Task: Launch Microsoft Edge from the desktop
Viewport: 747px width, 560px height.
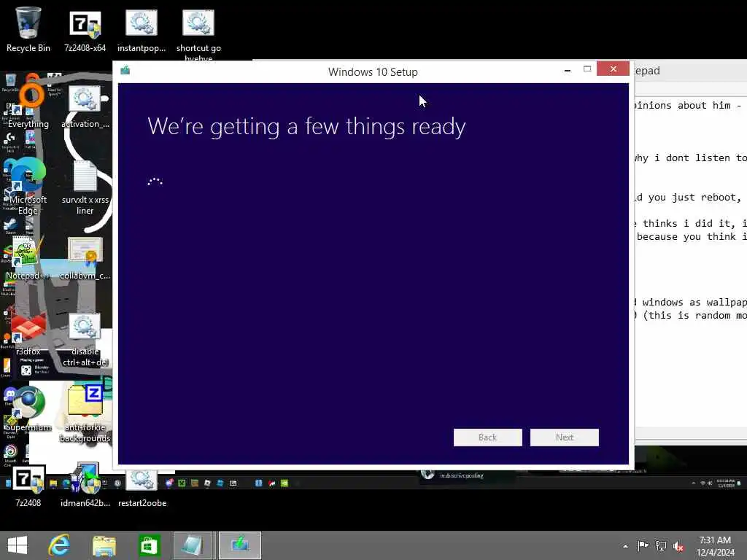Action: (28, 186)
